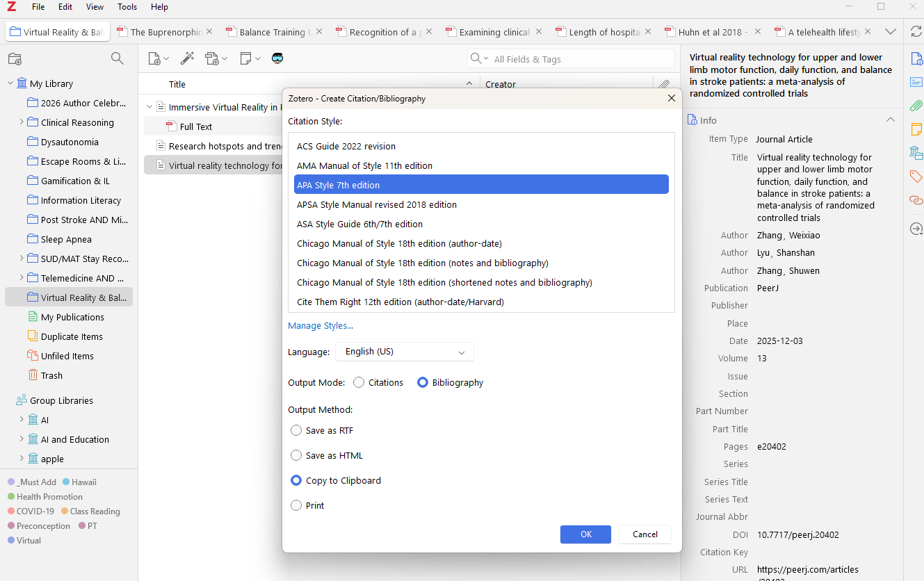The height and width of the screenshot is (581, 924).
Task: Switch to Balance Training tab
Action: point(275,32)
